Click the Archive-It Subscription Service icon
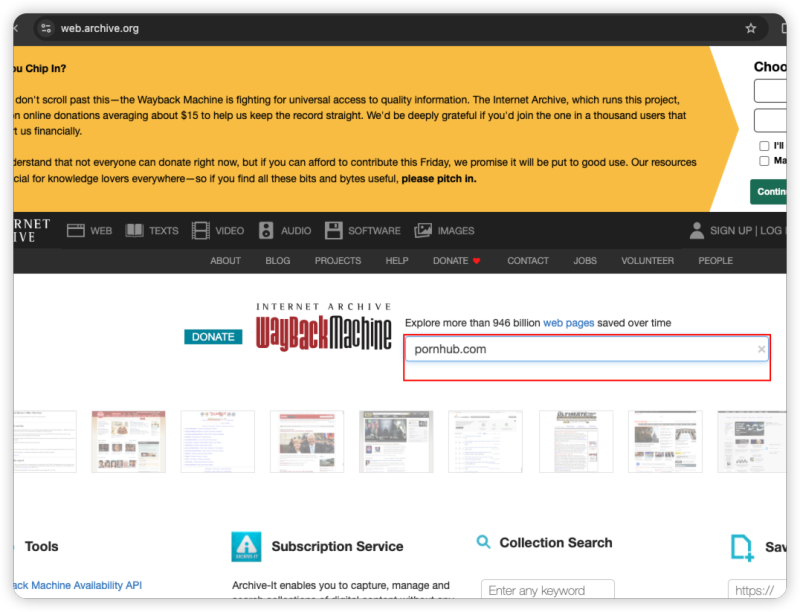Screen dimensions: 800x612 pos(246,547)
